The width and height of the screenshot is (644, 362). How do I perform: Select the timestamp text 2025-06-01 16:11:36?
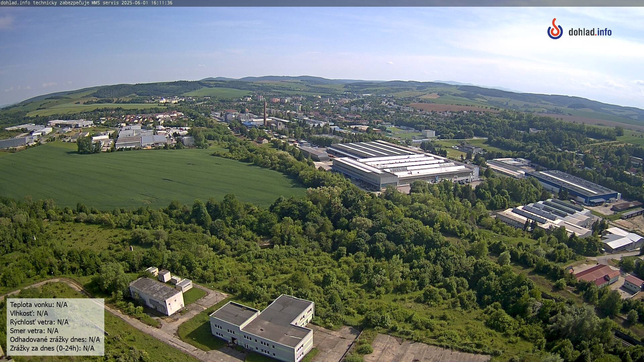[147, 3]
